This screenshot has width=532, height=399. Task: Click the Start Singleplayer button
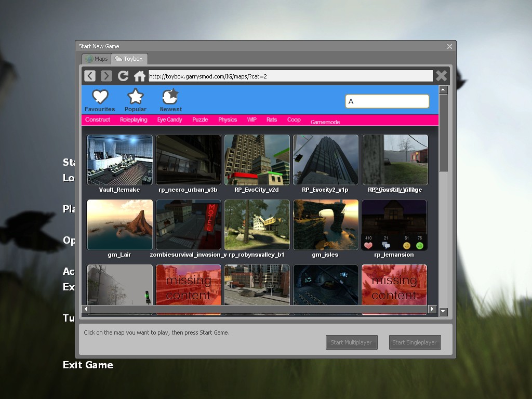pyautogui.click(x=415, y=342)
